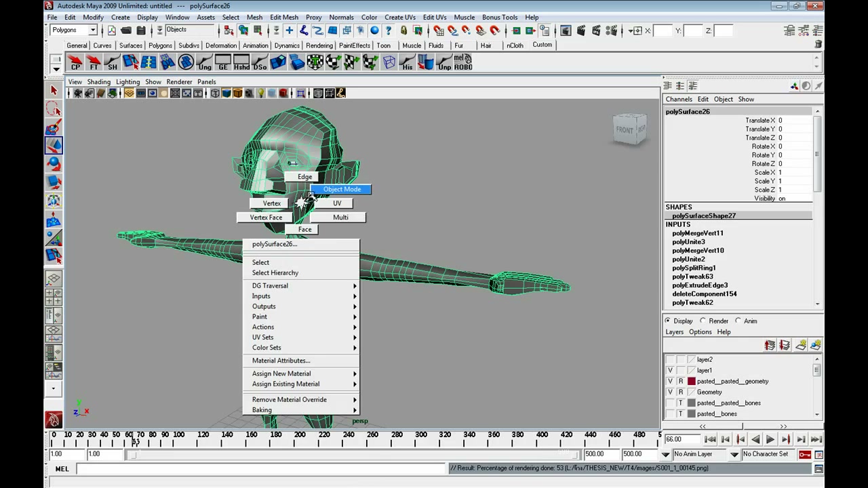Screen dimensions: 868x488
Task: Run the His shelf button
Action: (407, 63)
